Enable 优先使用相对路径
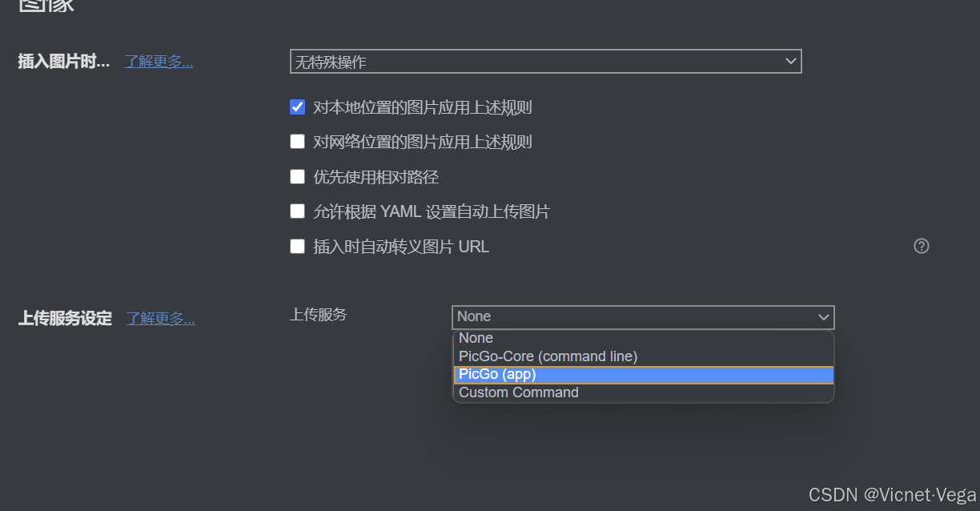The image size is (980, 511). 297,176
